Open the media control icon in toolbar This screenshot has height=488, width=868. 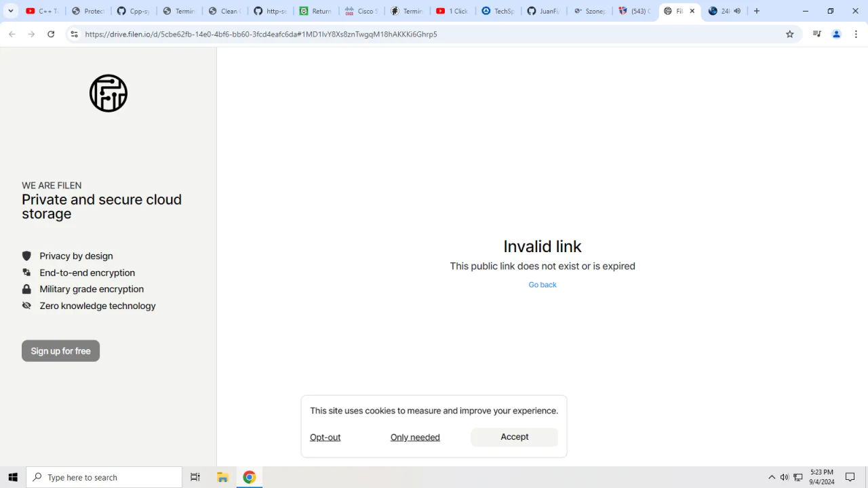point(817,34)
